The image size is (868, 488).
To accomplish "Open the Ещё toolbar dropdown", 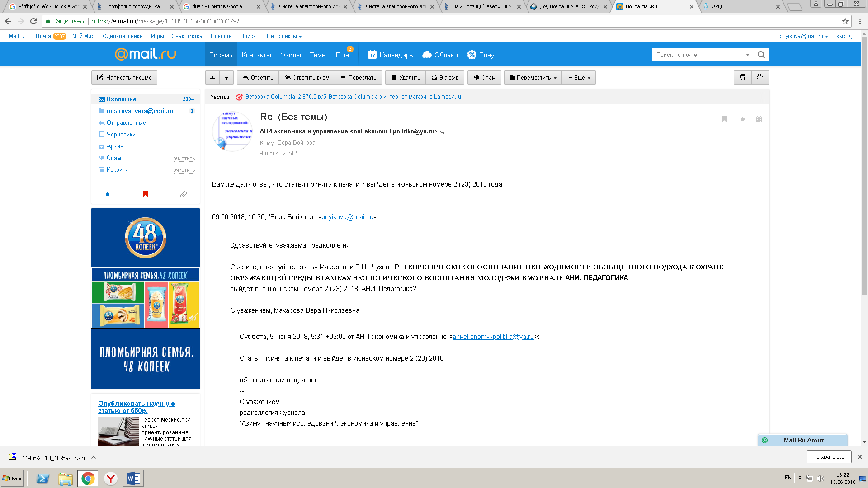I will tap(579, 78).
